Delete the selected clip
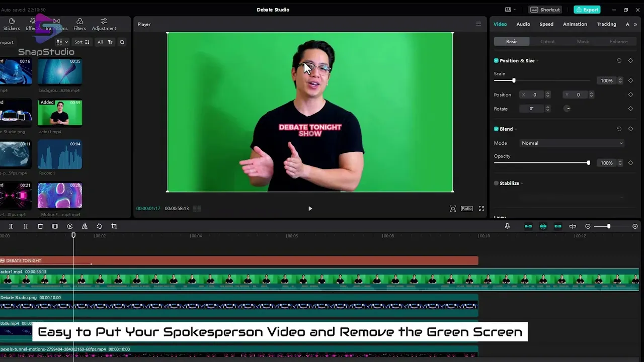The height and width of the screenshot is (362, 644). (x=40, y=226)
